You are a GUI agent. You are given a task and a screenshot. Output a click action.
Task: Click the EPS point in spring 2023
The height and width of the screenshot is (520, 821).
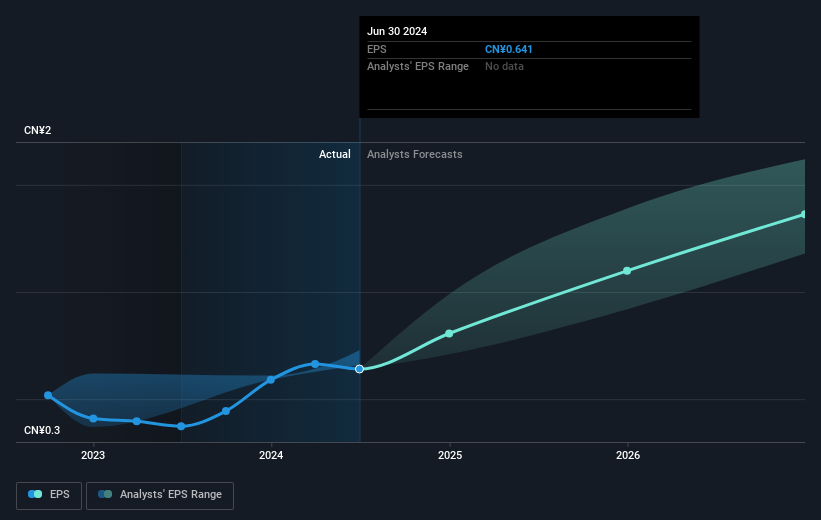[137, 421]
